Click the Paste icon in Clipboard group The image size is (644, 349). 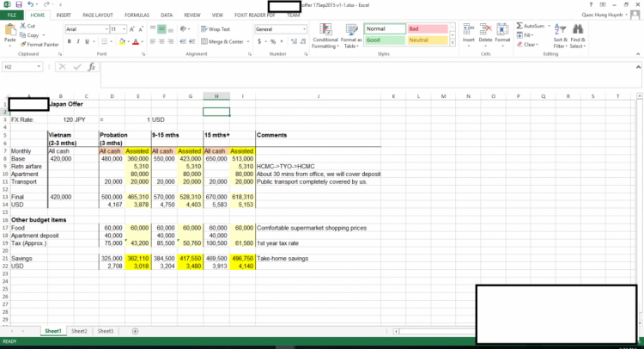(9, 29)
